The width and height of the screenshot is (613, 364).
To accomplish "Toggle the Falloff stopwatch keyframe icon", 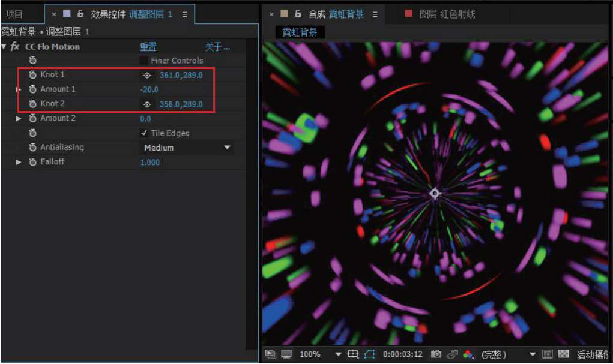I will pos(33,162).
